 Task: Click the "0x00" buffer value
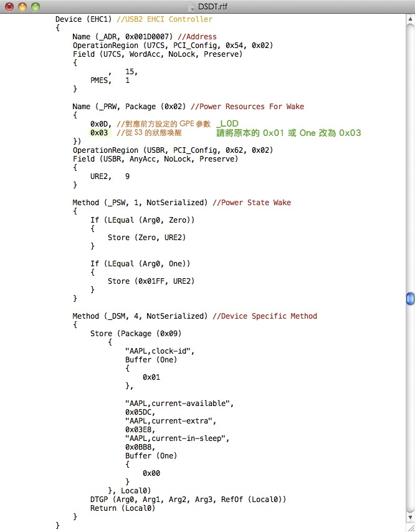pos(151,473)
